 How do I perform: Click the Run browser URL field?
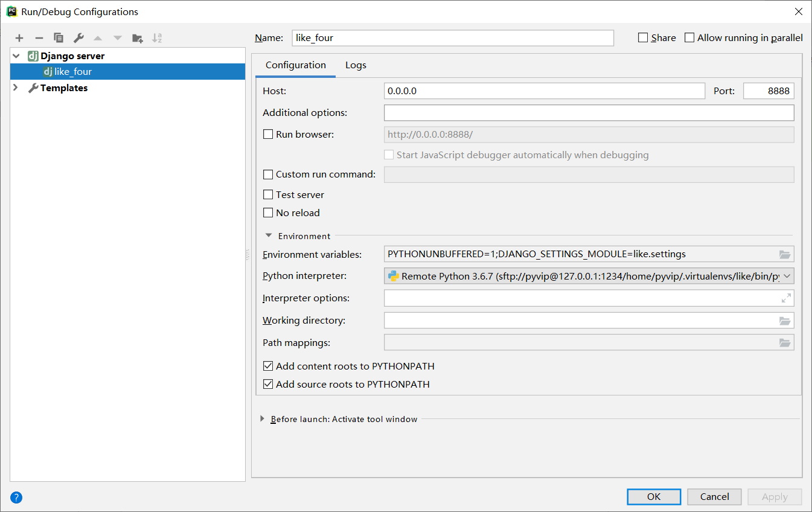click(589, 135)
